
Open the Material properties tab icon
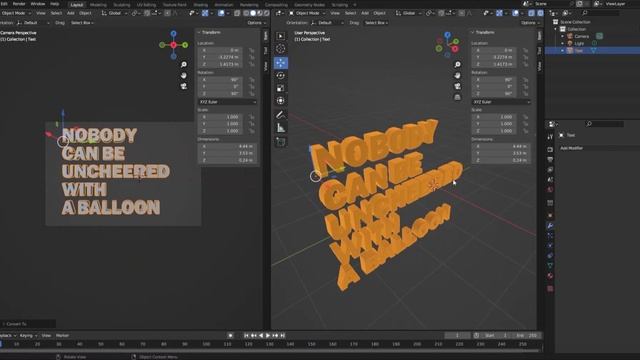point(550,276)
